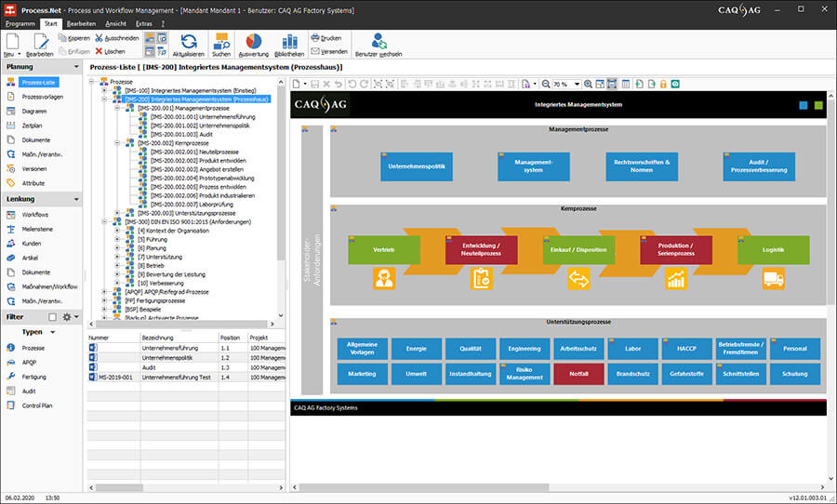Click the Vertrieb person icon in diagram
This screenshot has width=837, height=504.
coord(384,278)
